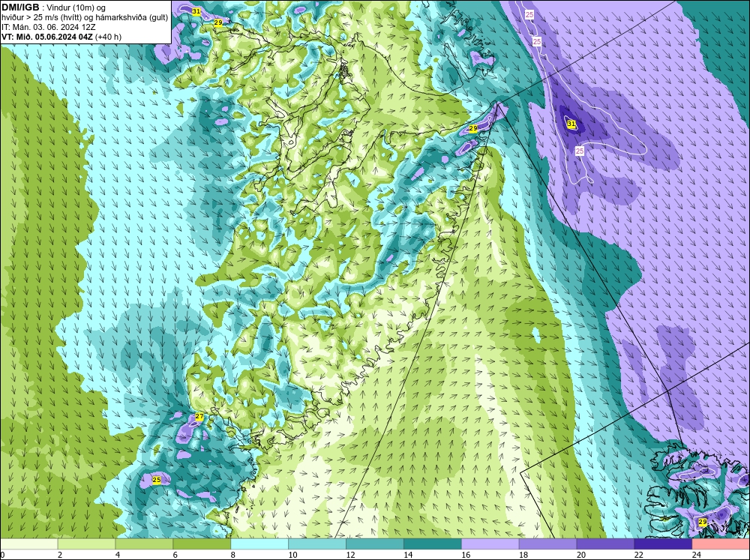The image size is (750, 560).
Task: Click the legend scale number 24
Action: point(697,555)
